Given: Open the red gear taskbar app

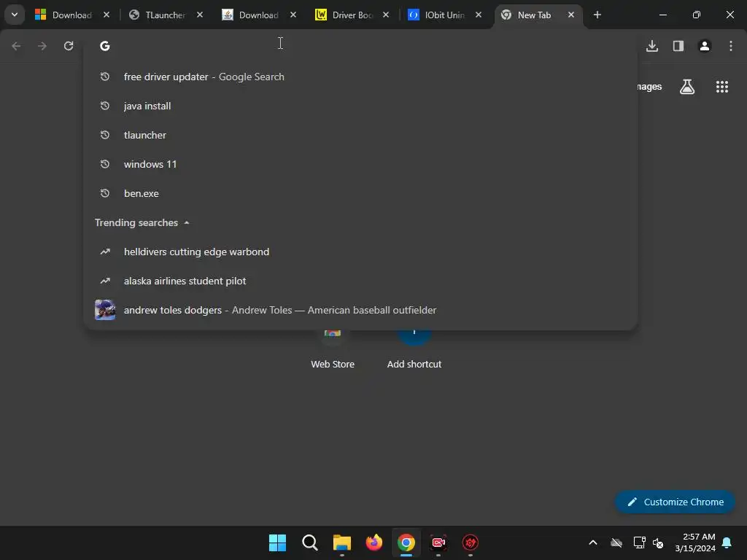Looking at the screenshot, I should point(471,542).
